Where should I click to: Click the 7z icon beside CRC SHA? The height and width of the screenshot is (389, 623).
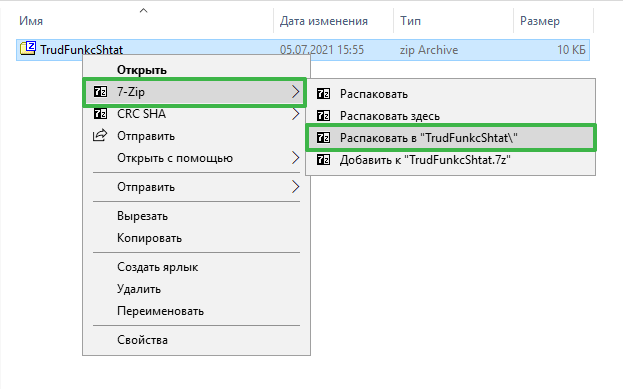100,114
